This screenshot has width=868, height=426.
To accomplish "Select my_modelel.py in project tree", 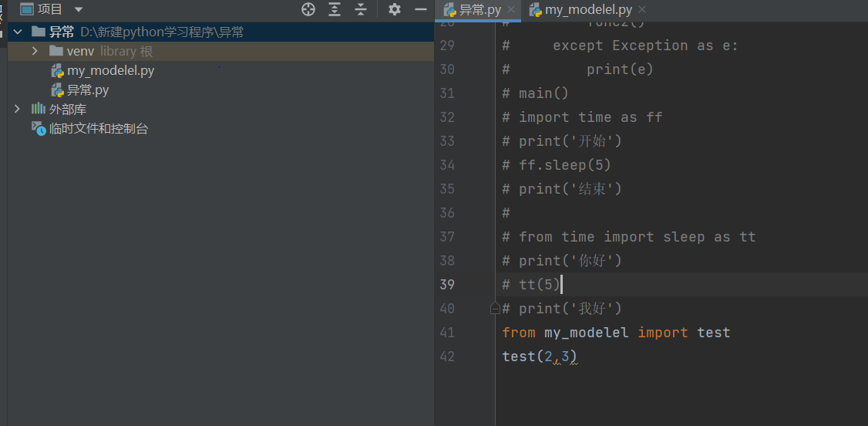I will (x=111, y=71).
